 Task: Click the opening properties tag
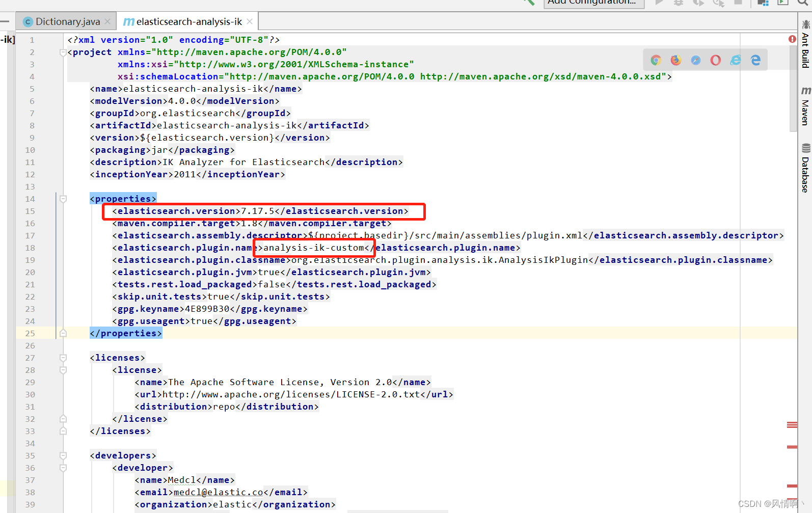click(123, 199)
